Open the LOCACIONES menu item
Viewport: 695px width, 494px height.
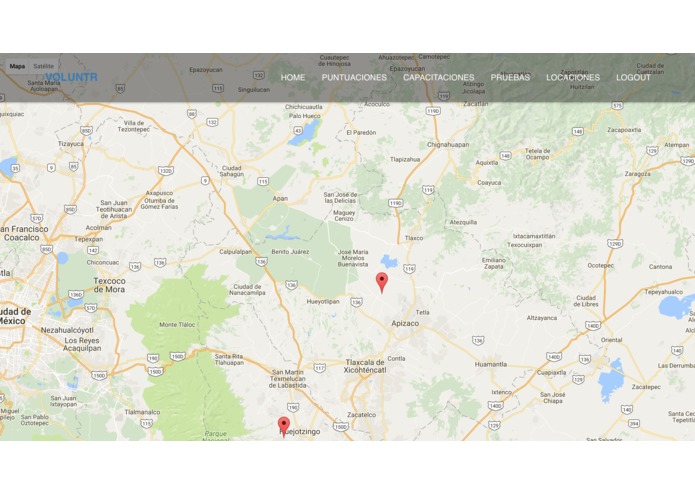point(573,78)
